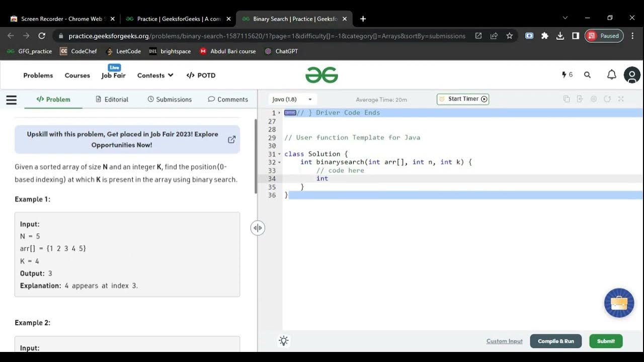Click the Job Fair 2023 upskill banner text
The image size is (644, 362).
click(122, 139)
